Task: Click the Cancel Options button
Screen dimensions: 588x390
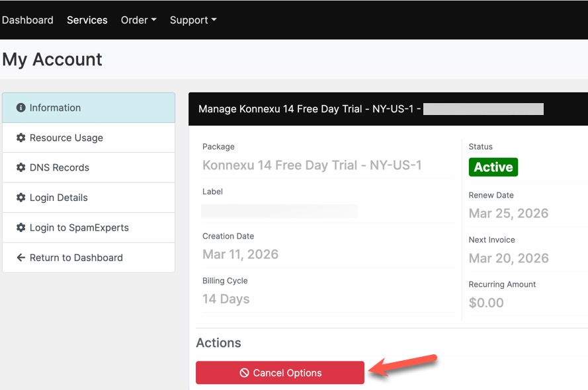Action: click(279, 372)
